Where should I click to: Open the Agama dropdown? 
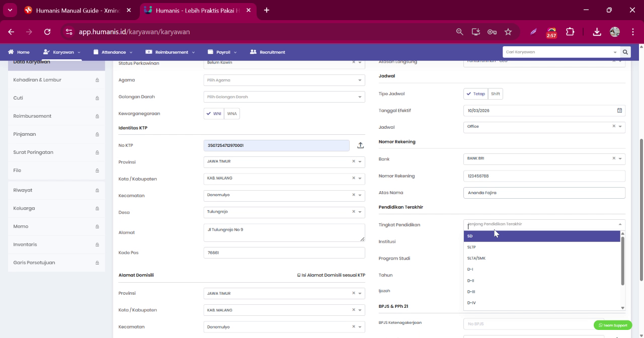coord(284,80)
